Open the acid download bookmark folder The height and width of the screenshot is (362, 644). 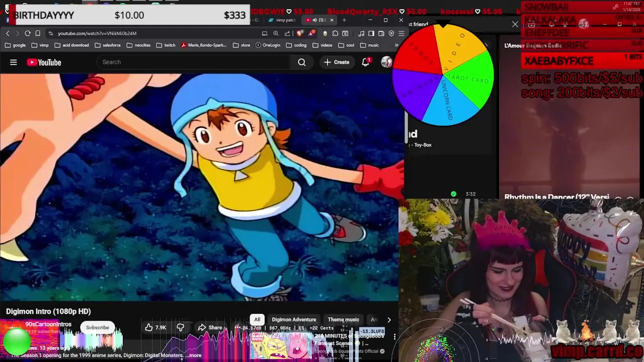[71, 45]
